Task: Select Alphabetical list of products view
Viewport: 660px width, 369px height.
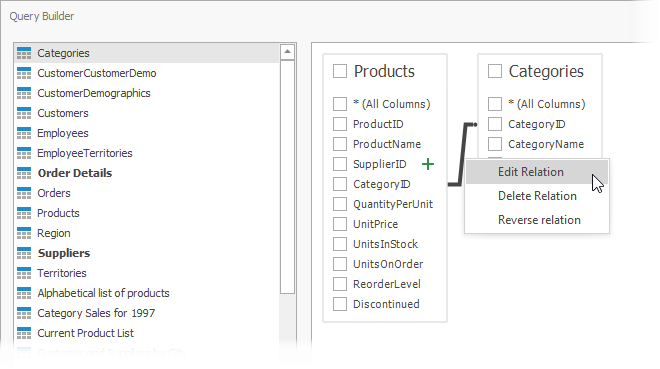Action: coord(147,293)
